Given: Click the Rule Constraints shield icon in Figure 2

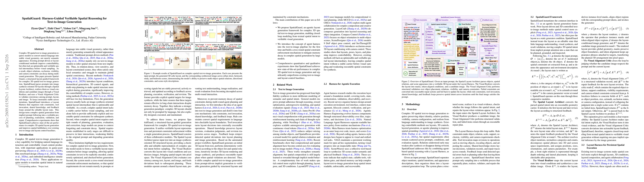Looking at the screenshot, I should click(x=415, y=20).
